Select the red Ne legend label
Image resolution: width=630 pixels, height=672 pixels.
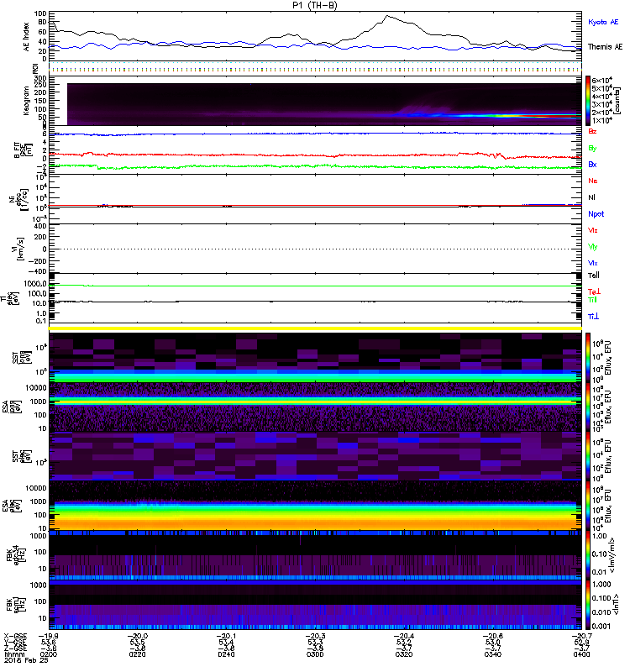point(593,181)
